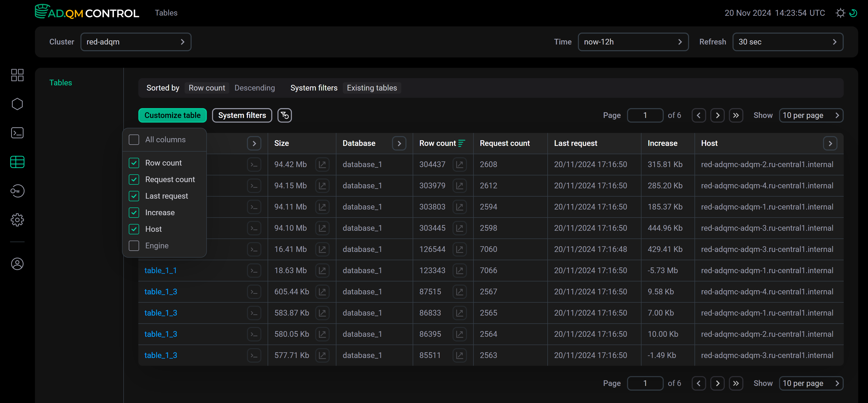The width and height of the screenshot is (868, 403).
Task: Click the top page number input field
Action: 645,115
